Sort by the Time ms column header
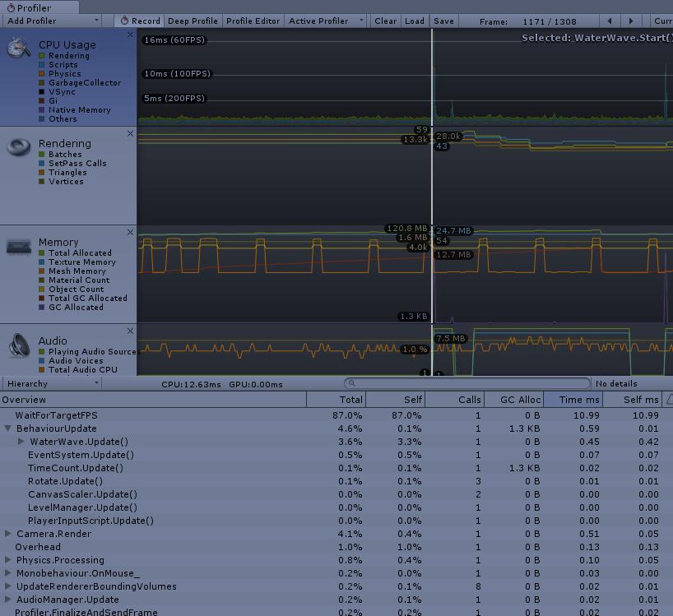The image size is (673, 616). coord(573,400)
